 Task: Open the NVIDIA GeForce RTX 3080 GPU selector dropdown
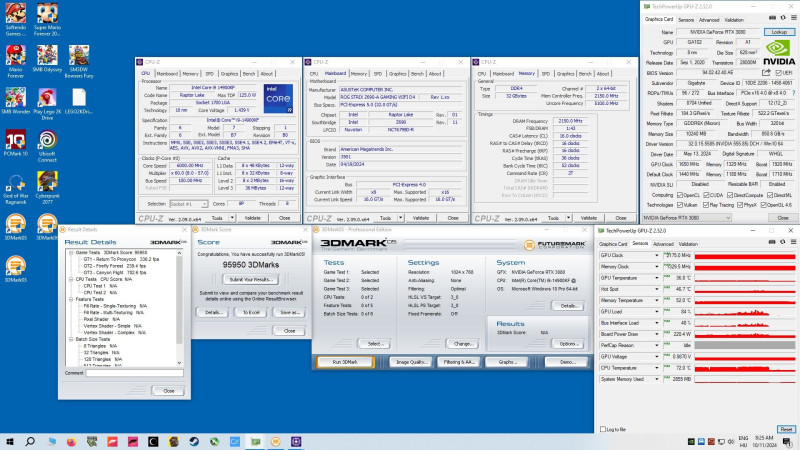[x=686, y=217]
